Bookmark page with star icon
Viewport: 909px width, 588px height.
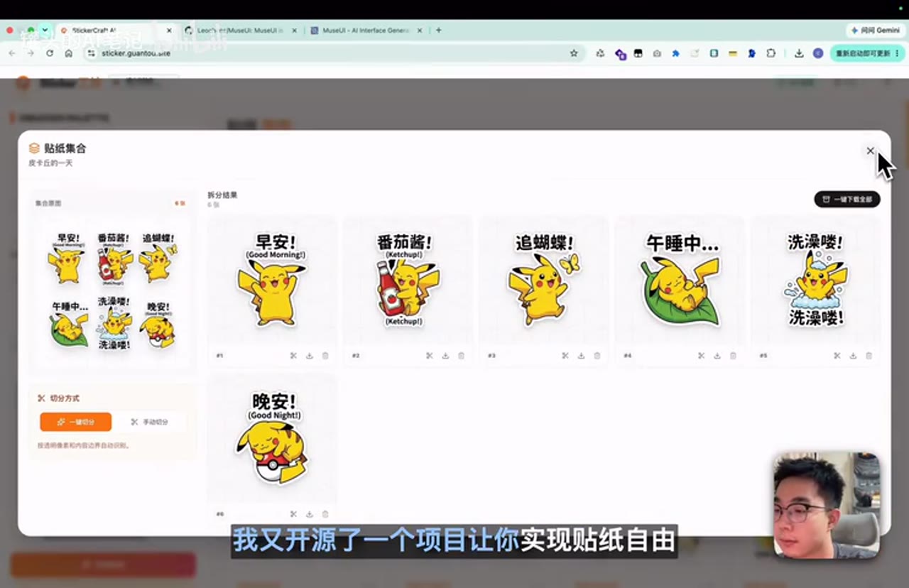tap(574, 53)
